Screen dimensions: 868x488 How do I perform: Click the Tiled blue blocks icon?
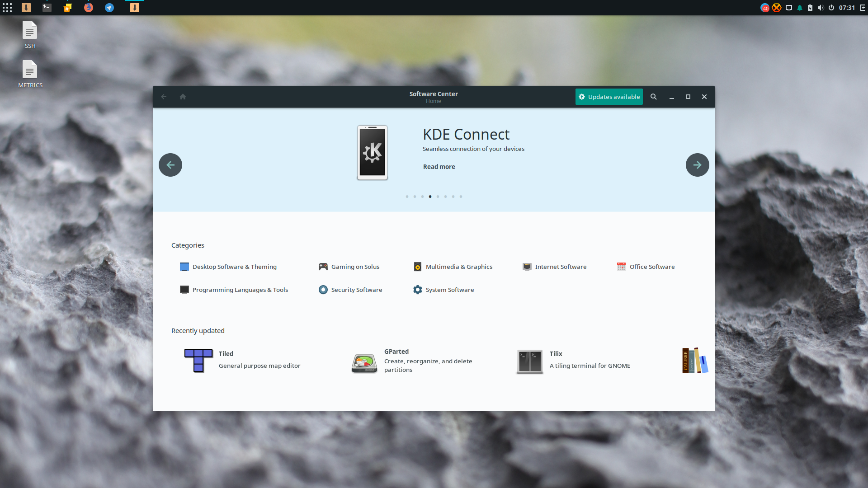point(198,360)
